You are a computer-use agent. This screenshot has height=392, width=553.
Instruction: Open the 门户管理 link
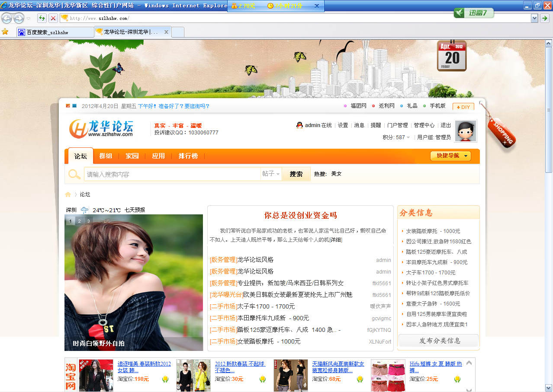398,125
